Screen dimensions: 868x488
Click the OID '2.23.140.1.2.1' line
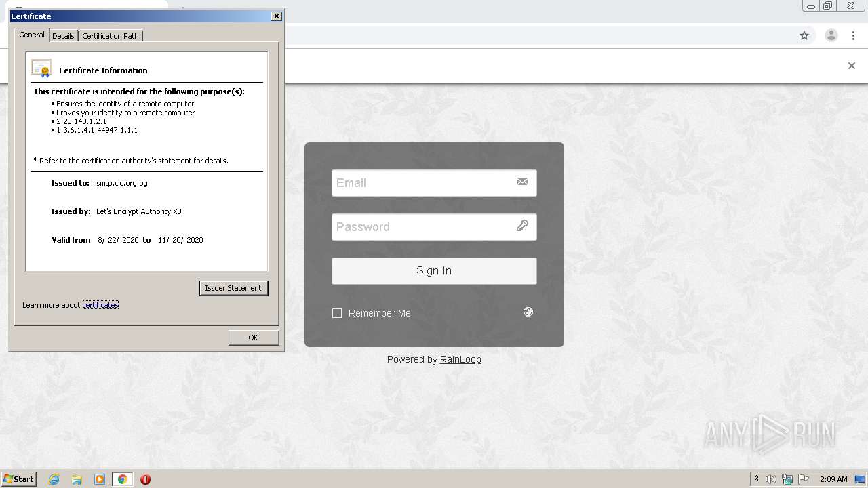pos(81,121)
